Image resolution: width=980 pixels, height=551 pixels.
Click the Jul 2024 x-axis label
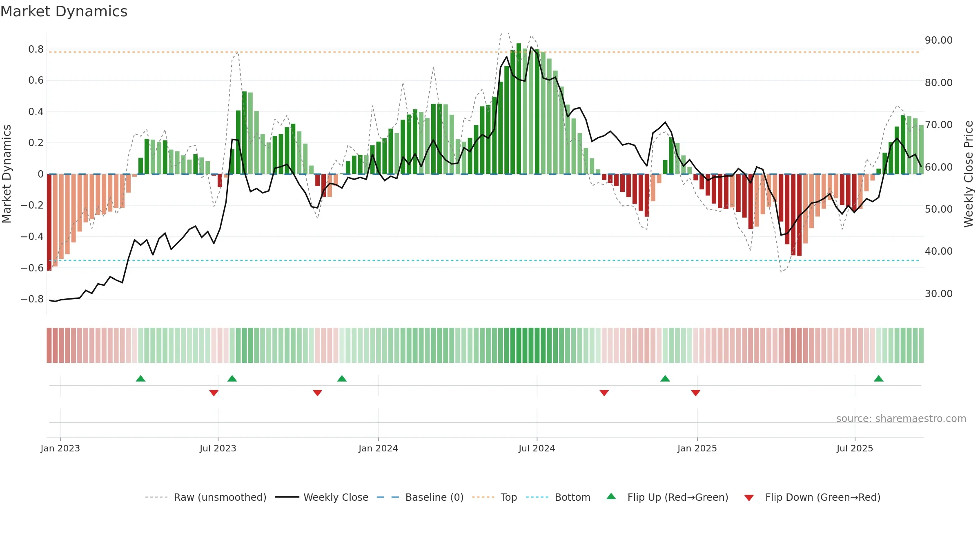pyautogui.click(x=537, y=448)
